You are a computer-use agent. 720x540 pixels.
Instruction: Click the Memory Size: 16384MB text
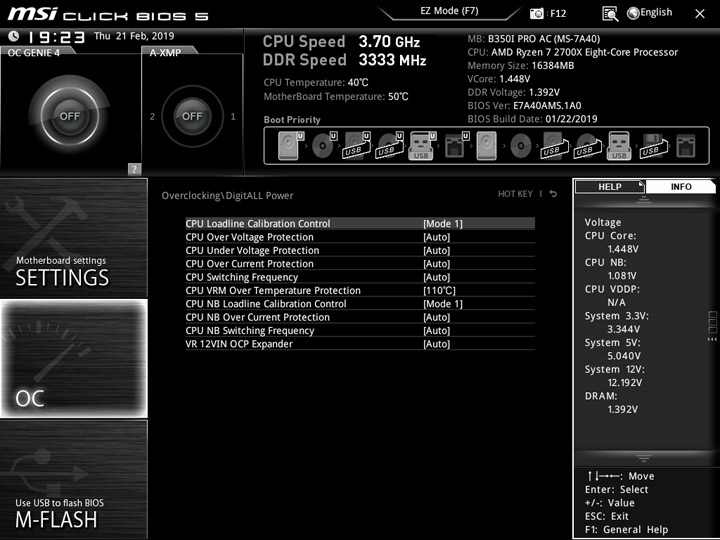coord(521,66)
